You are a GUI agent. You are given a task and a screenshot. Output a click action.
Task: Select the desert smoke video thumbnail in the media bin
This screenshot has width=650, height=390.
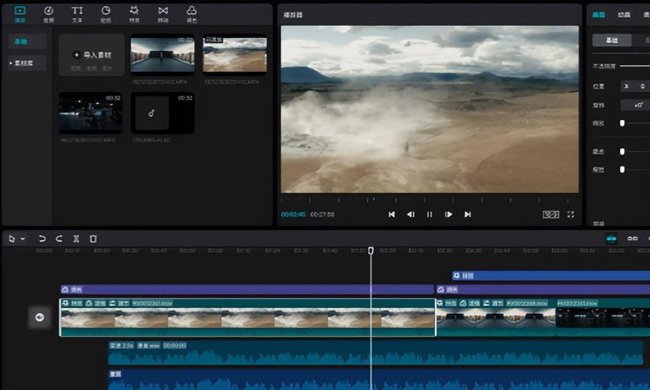pyautogui.click(x=235, y=55)
